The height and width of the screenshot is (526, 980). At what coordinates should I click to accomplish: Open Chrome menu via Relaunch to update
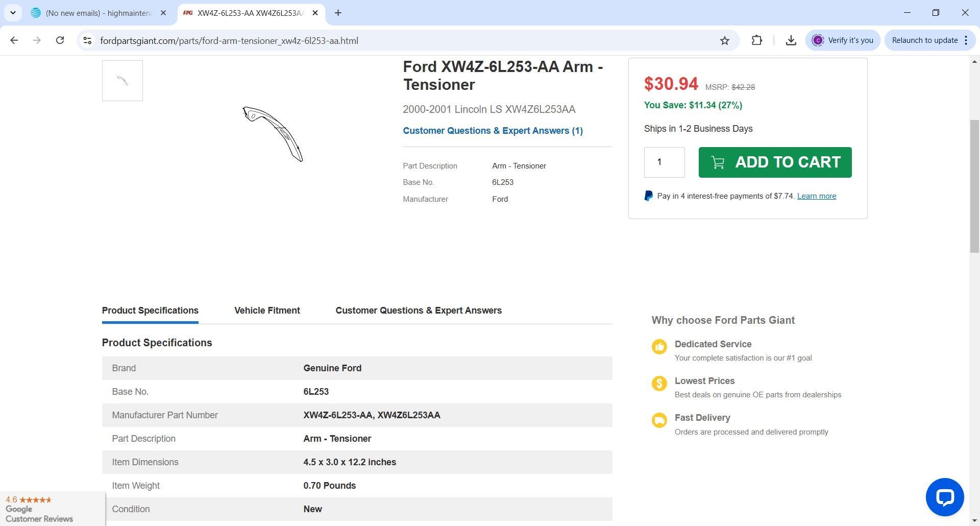click(929, 40)
